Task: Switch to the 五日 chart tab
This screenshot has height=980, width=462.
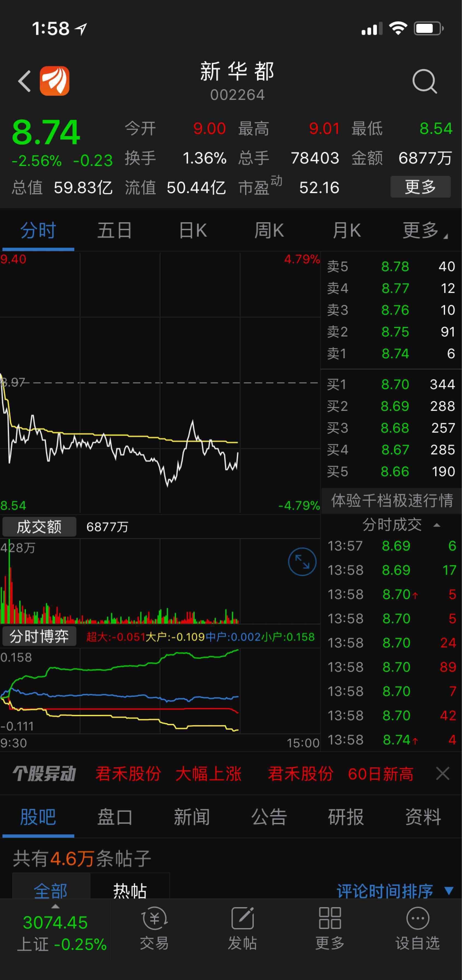Action: pos(114,231)
